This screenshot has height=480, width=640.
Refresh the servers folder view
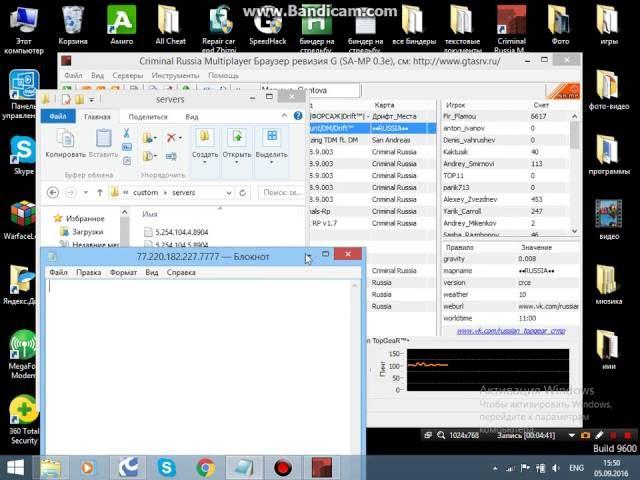tap(242, 192)
